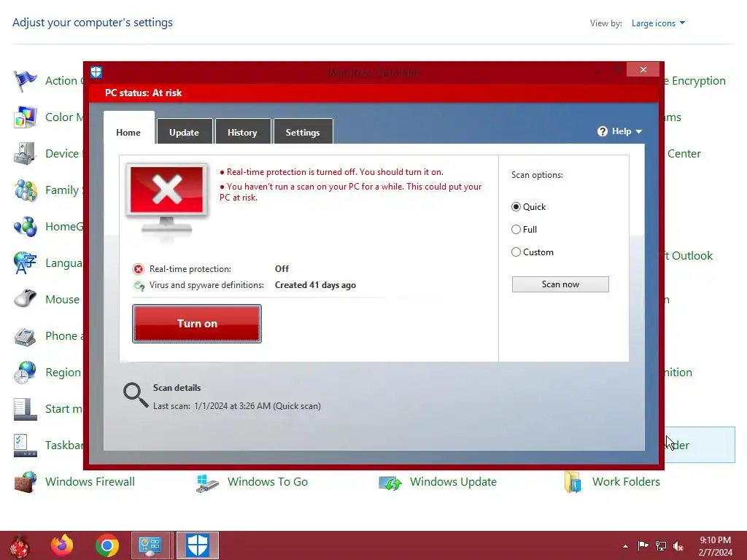Image resolution: width=747 pixels, height=560 pixels.
Task: Open Windows To Go icon
Action: [207, 482]
